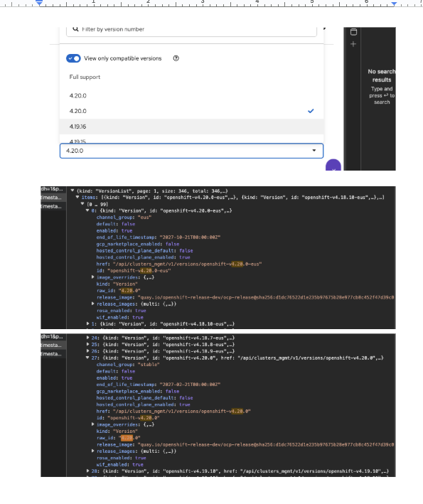Toggle View only compatible versions switch
Image resolution: width=423 pixels, height=504 pixels.
tap(73, 58)
